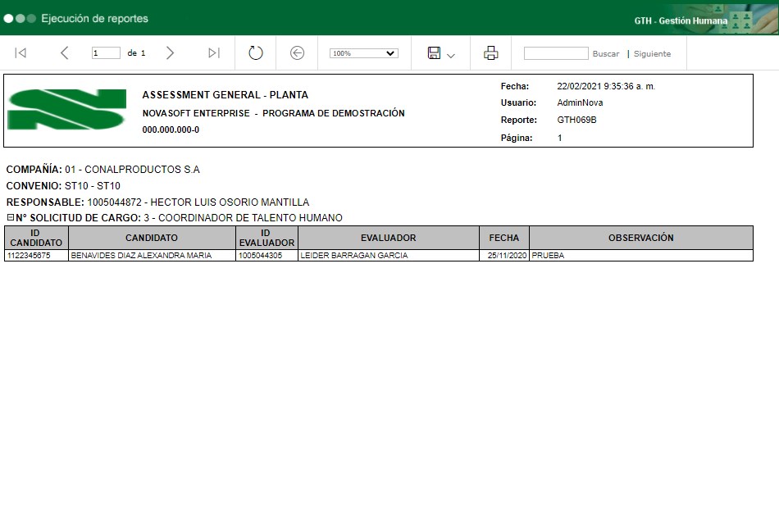779x532 pixels.
Task: Click the current page number field
Action: (106, 53)
